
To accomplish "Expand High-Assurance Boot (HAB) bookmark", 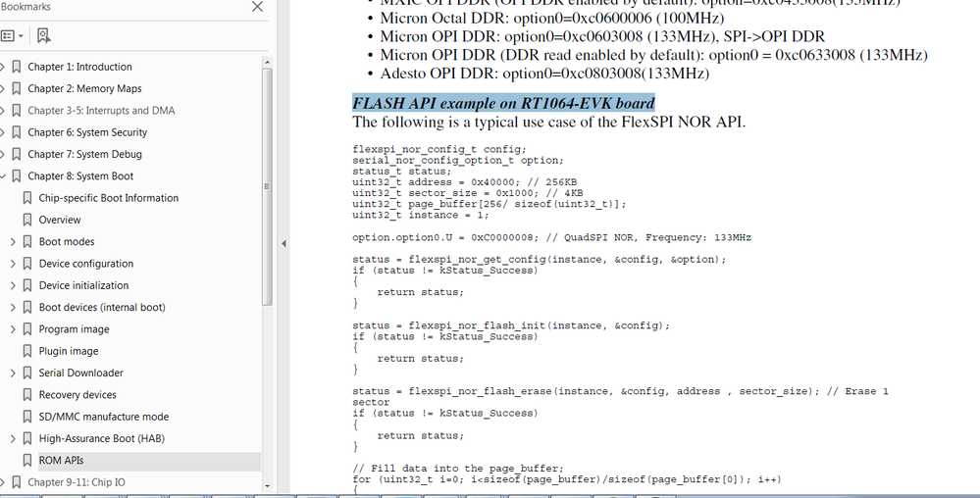I will pyautogui.click(x=13, y=438).
